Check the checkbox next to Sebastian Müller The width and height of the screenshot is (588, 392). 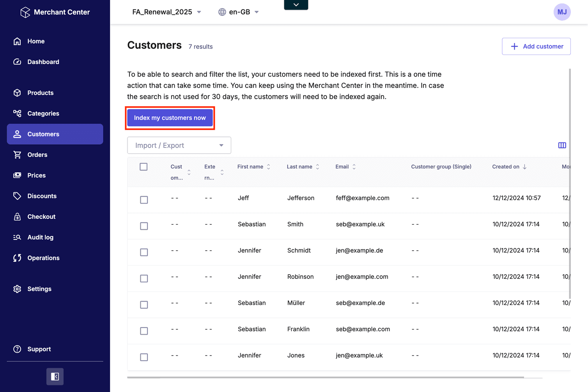coord(144,305)
